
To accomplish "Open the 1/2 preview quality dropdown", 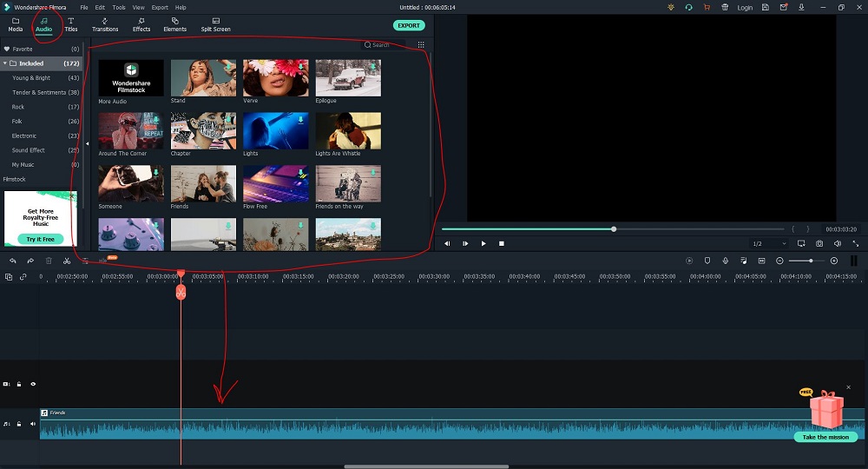I will pyautogui.click(x=769, y=244).
